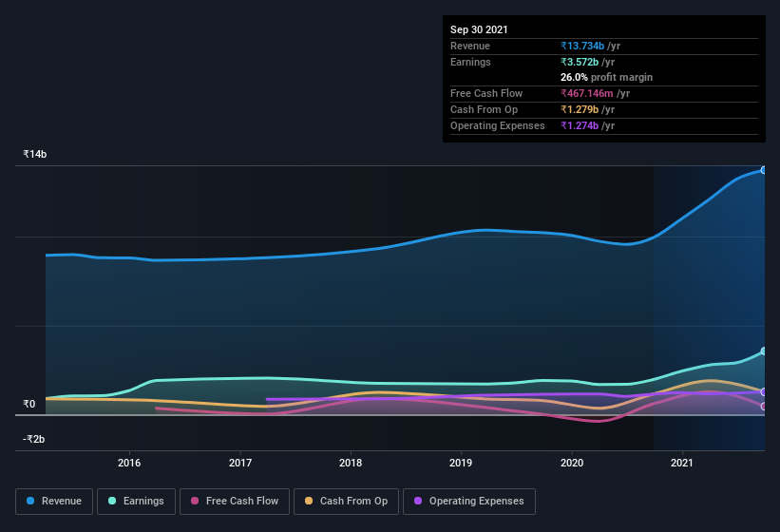
Task: Click the Free Cash Flow pink end-point marker
Action: click(x=764, y=407)
